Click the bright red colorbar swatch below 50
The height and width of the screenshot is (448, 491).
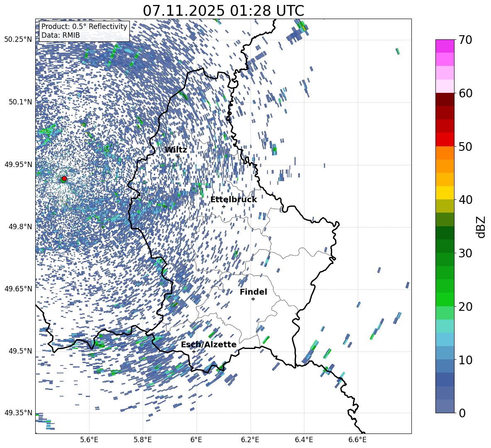445,140
